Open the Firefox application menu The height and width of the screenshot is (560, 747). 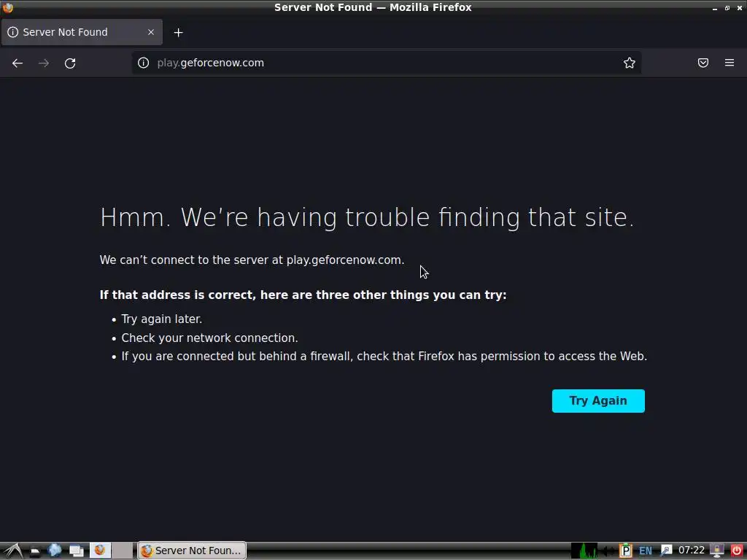tap(729, 63)
